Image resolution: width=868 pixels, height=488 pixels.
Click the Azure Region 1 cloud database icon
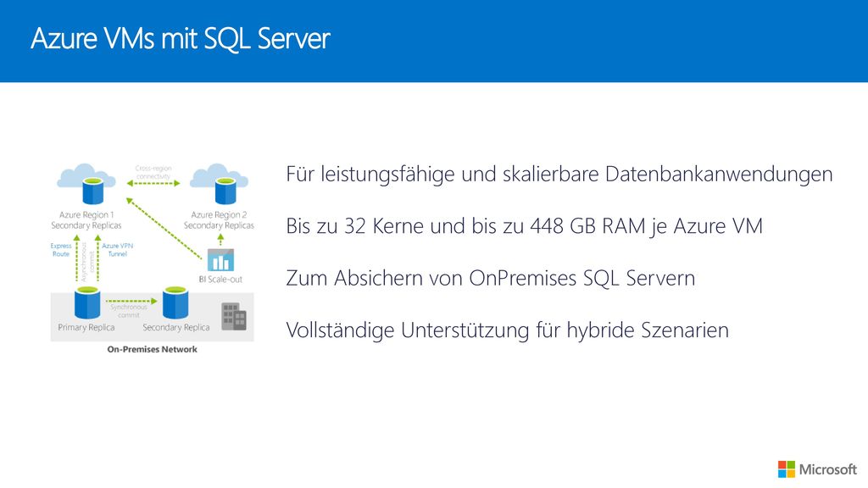(86, 184)
